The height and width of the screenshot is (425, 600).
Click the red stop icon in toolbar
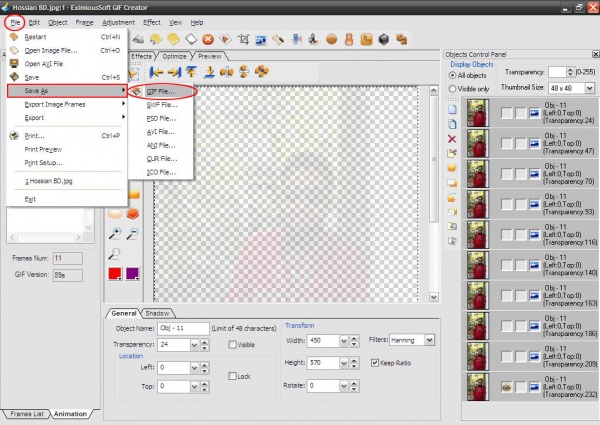(208, 40)
